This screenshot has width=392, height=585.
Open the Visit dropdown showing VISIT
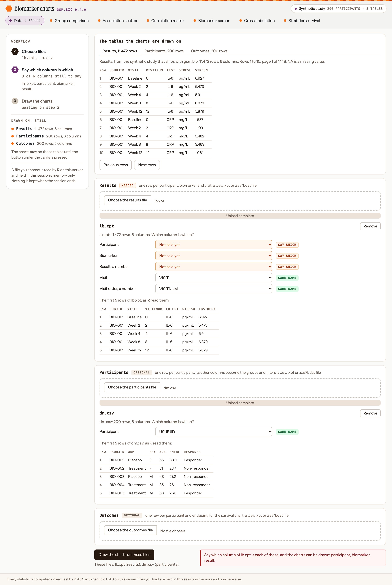[x=213, y=278]
